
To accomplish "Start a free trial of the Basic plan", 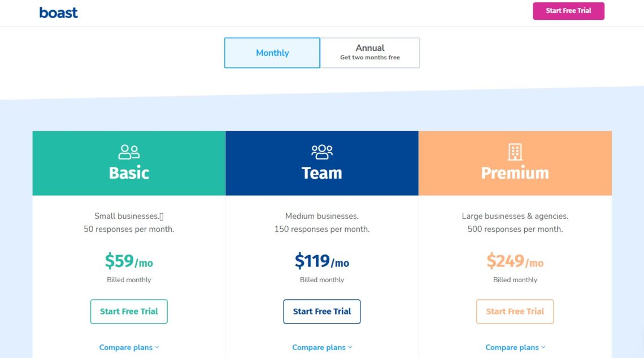I will [x=128, y=311].
